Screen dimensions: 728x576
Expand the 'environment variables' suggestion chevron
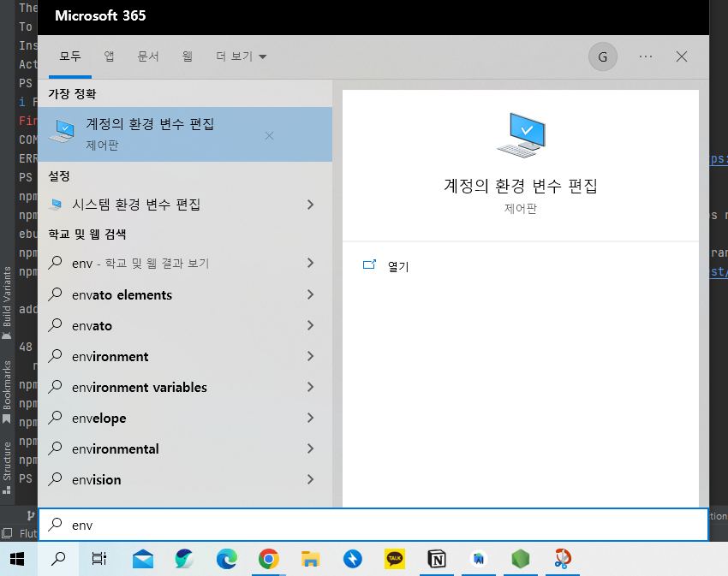pyautogui.click(x=311, y=387)
